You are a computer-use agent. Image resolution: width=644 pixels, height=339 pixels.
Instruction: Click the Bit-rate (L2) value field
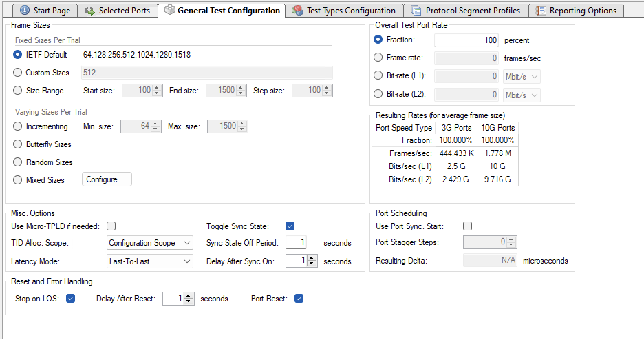tap(466, 95)
